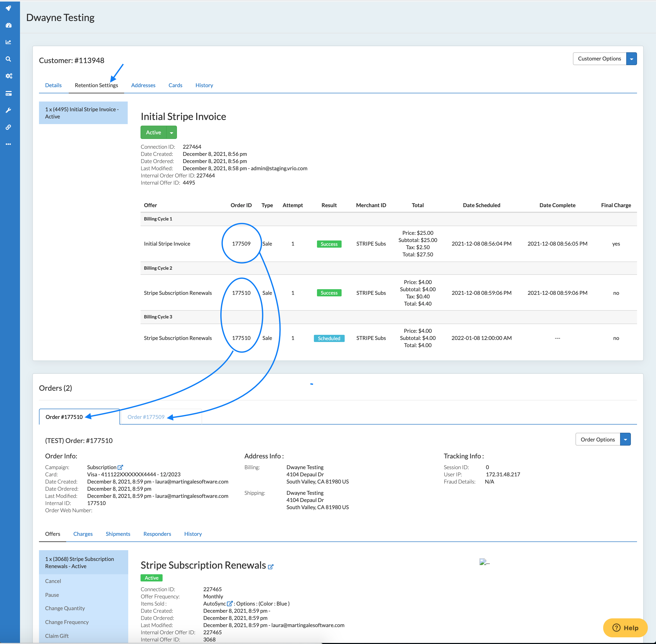Expand the Order Options dropdown arrow

[x=625, y=439]
